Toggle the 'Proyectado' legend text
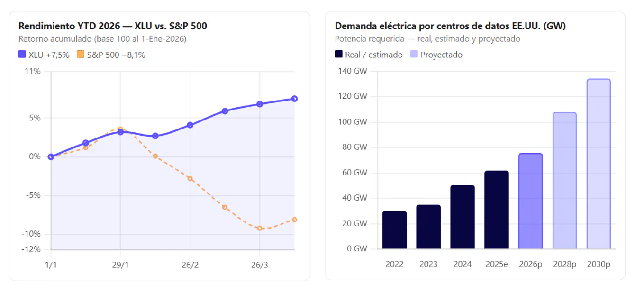Screen dimensions: 644x285 pos(441,55)
